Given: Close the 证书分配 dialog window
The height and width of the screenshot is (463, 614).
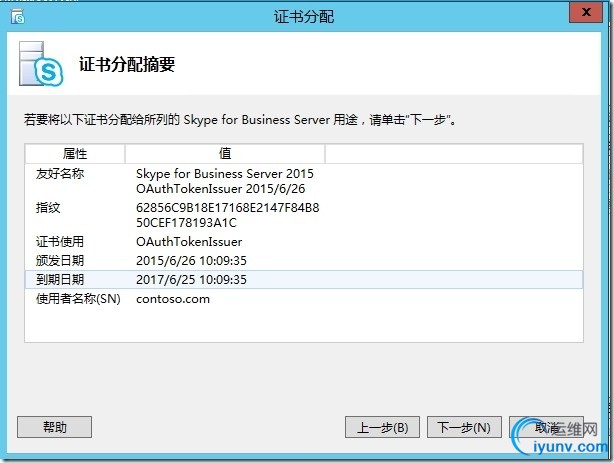Looking at the screenshot, I should [x=586, y=13].
